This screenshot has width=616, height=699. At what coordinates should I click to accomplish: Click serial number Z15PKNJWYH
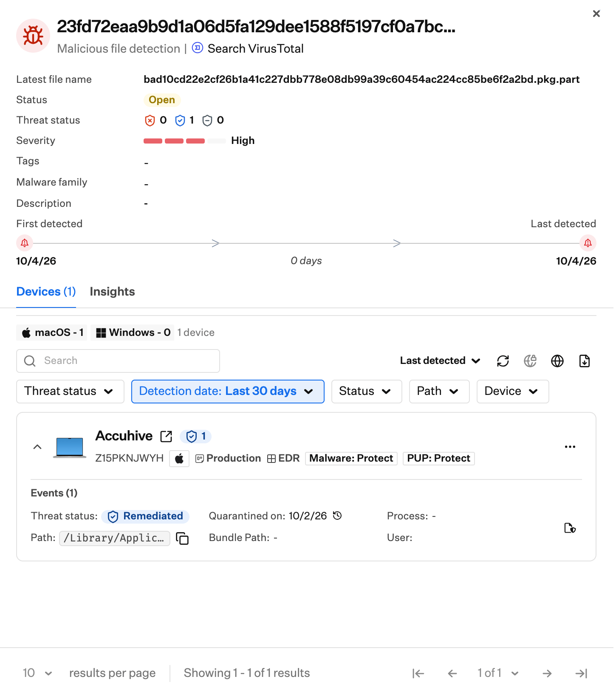tap(129, 459)
